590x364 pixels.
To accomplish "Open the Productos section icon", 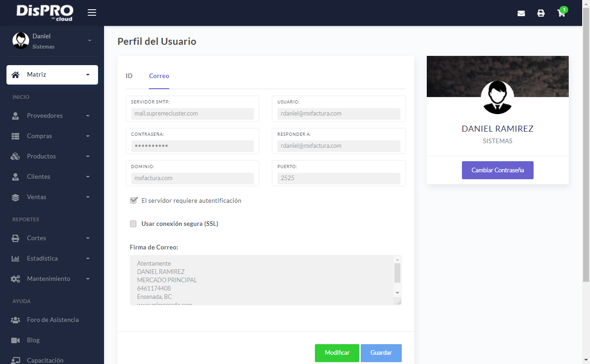I will (14, 156).
